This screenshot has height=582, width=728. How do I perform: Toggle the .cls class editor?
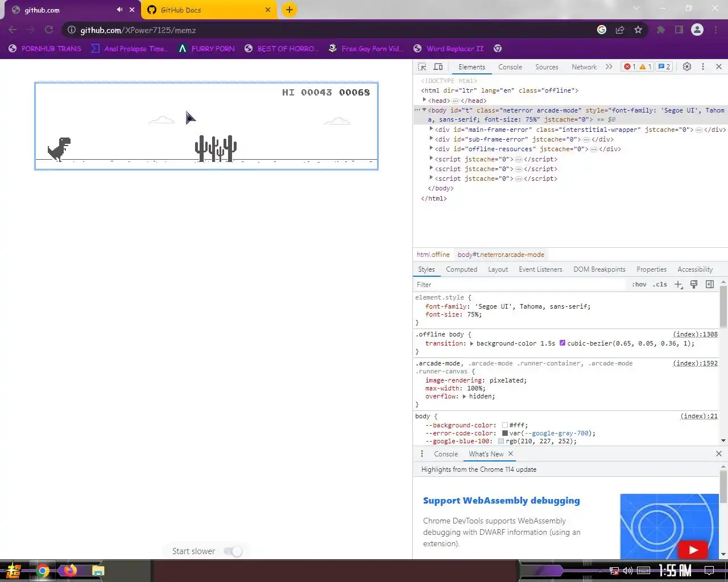pos(660,284)
